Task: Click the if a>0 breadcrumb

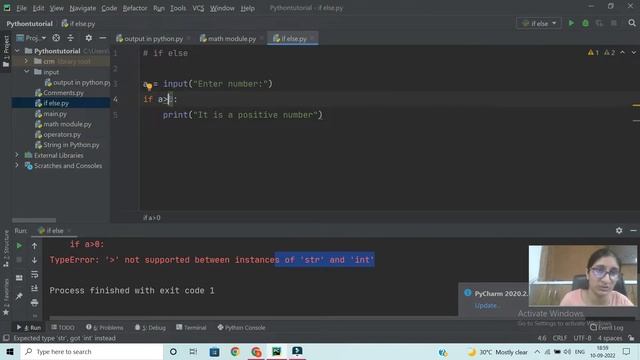Action: (151, 218)
